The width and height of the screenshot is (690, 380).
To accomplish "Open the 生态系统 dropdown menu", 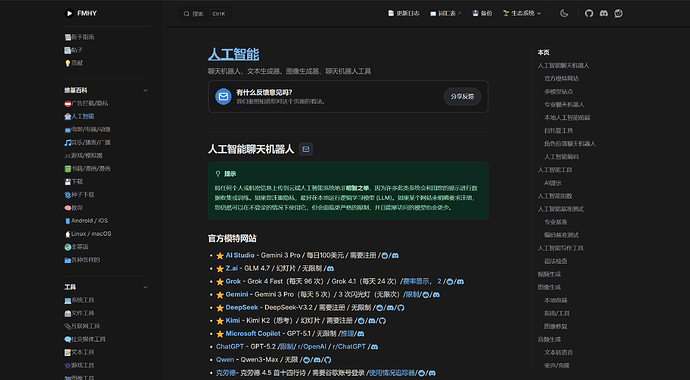I will [x=522, y=14].
